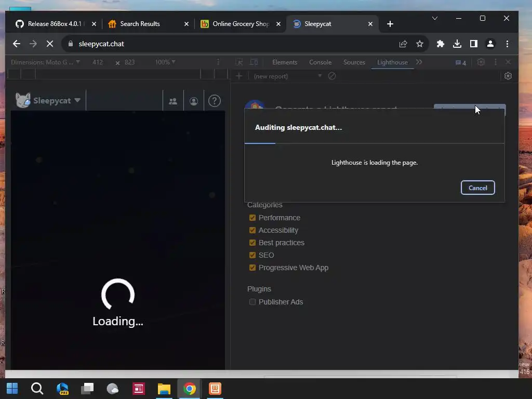
Task: Open Task View on taskbar
Action: pos(87,389)
